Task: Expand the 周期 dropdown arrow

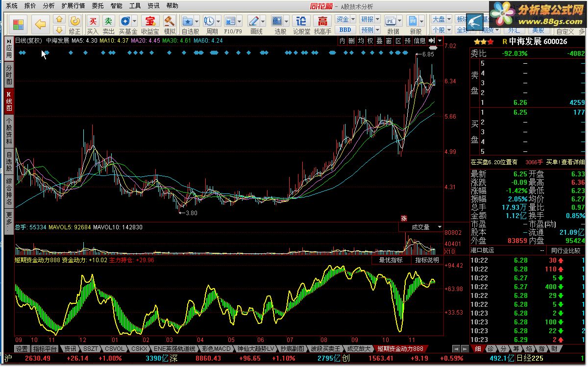Action: [218, 21]
